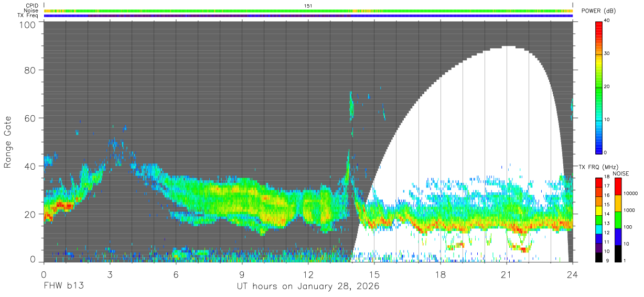644x297 pixels.
Task: Click the NOISE legend title
Action: (621, 173)
